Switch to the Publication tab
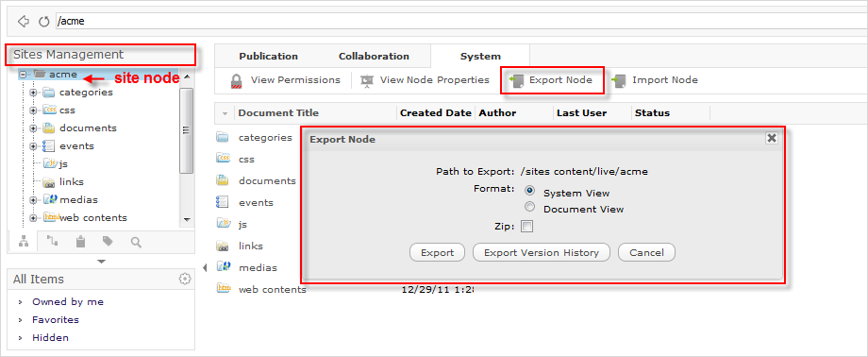868x357 pixels. point(269,56)
